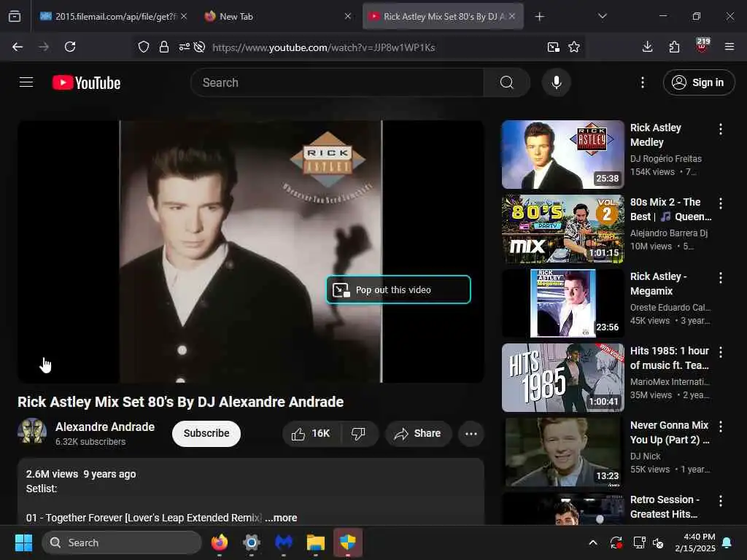Click the YouTube logo
This screenshot has width=747, height=560.
[86, 83]
